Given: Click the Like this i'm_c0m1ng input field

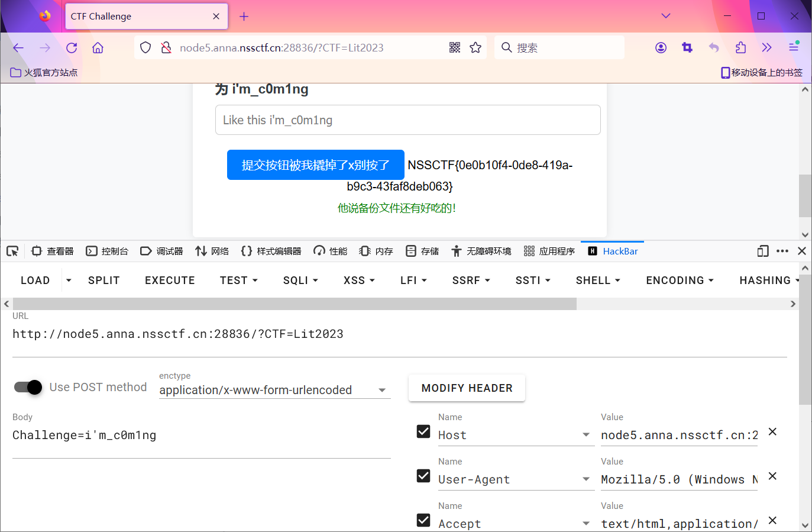Looking at the screenshot, I should [x=407, y=120].
